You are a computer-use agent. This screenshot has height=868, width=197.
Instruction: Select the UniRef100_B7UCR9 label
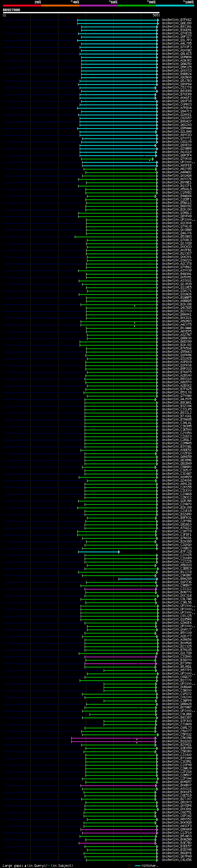[x=177, y=94]
